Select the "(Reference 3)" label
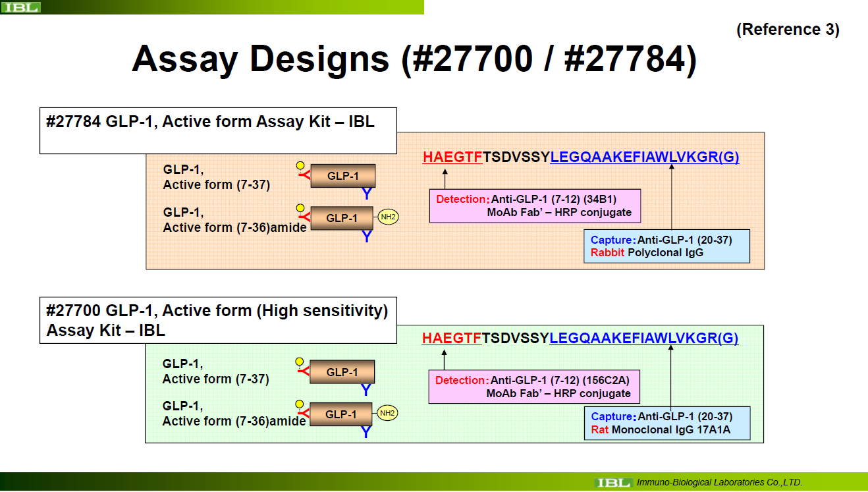 pos(788,30)
